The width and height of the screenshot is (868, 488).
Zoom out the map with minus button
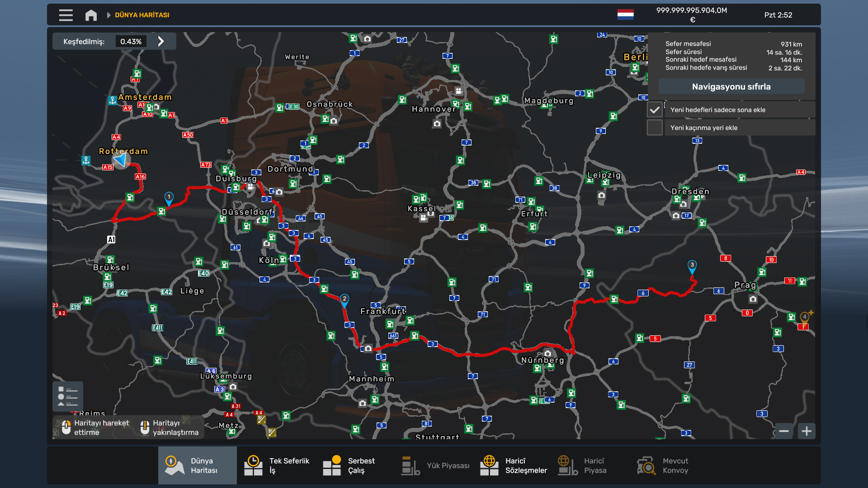[783, 431]
